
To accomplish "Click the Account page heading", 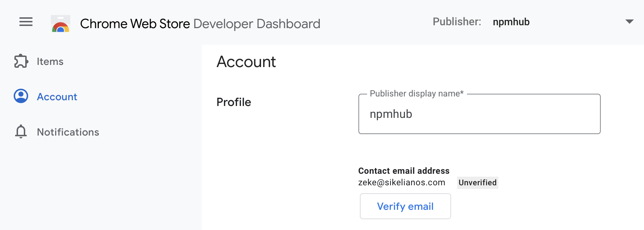I will point(246,62).
